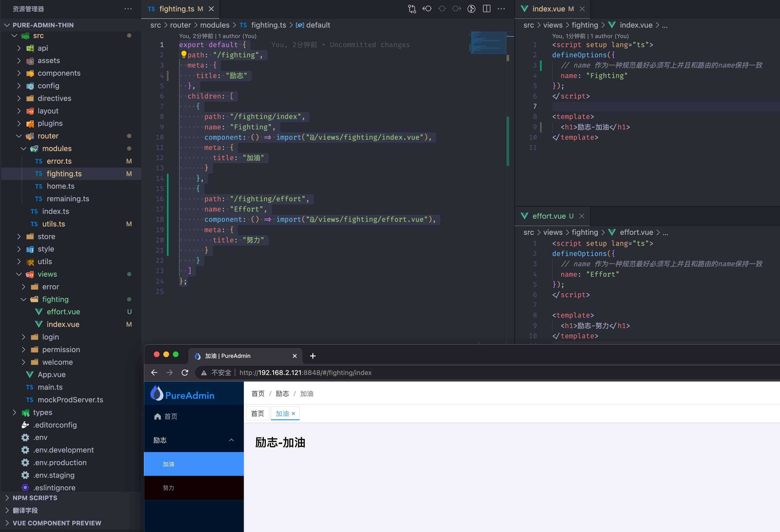Screen dimensions: 780x532
Task: Close the 加油 page tag
Action: (x=293, y=414)
